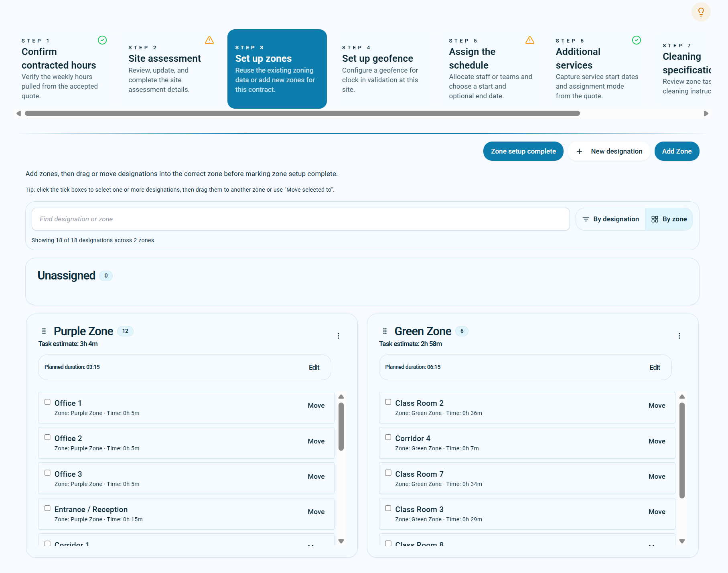Open the Purple Zone three-dot menu
Image resolution: width=728 pixels, height=573 pixels.
pyautogui.click(x=338, y=336)
